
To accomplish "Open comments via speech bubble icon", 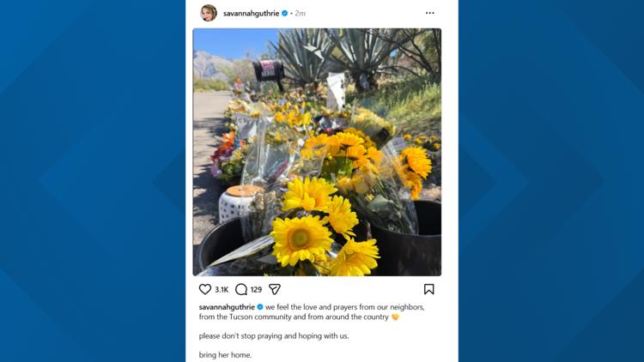I will pos(241,289).
